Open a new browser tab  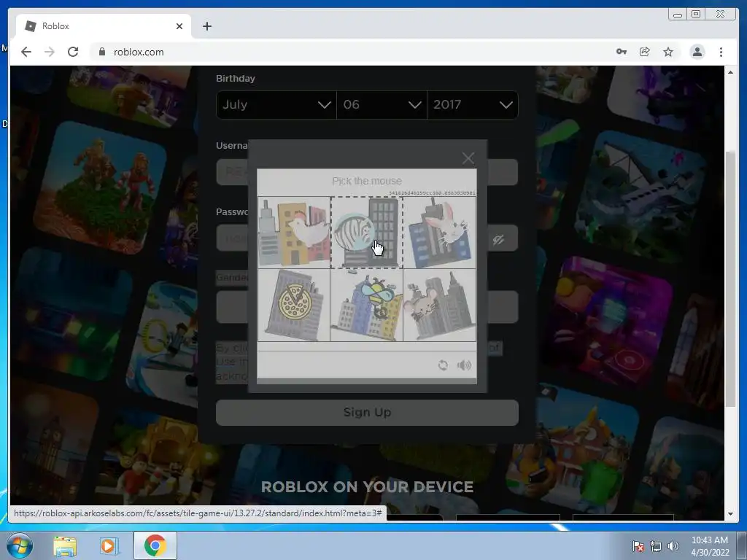pyautogui.click(x=206, y=26)
